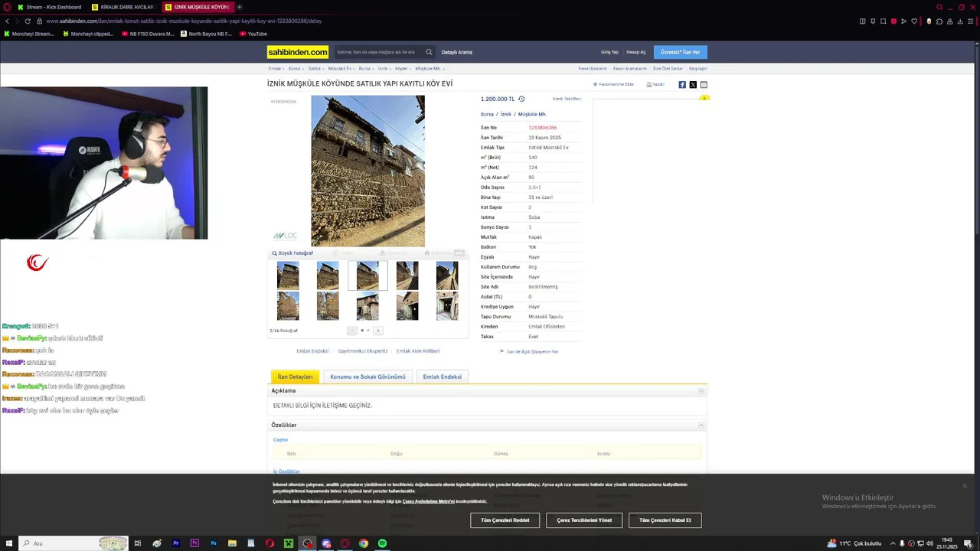Open Opera downloads icon

(x=960, y=21)
